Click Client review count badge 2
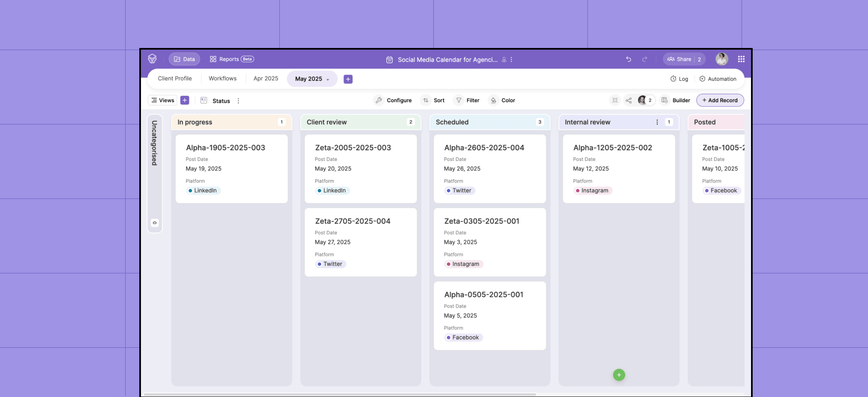Viewport: 868px width, 397px height. click(x=410, y=122)
